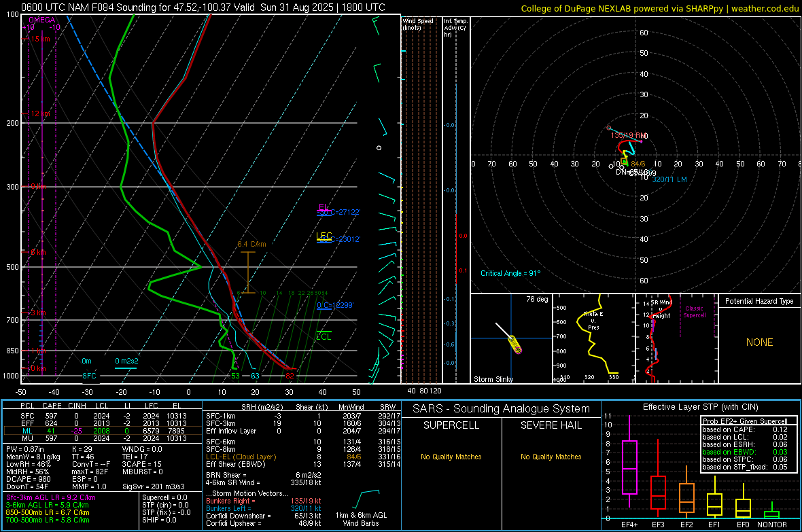Select the SR Wind v. Height chart label

tap(661, 309)
